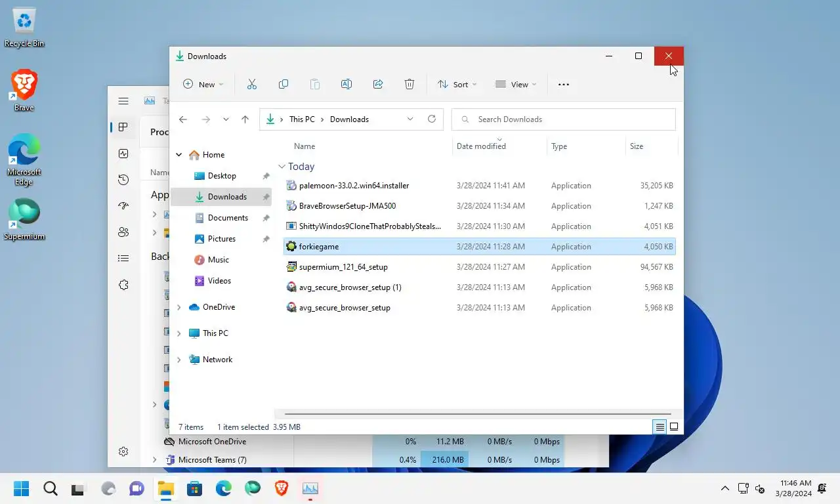Go up one folder level arrow
The width and height of the screenshot is (840, 504).
245,119
